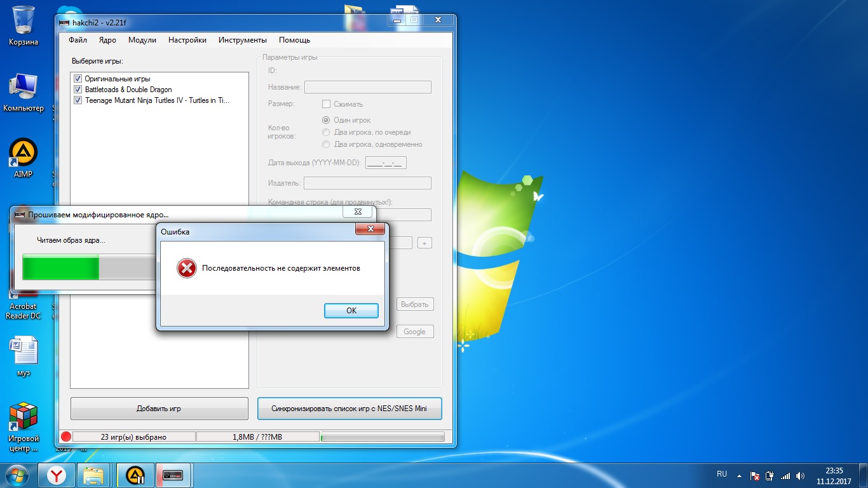Open the Настройки menu
Image resolution: width=868 pixels, height=488 pixels.
[x=187, y=40]
